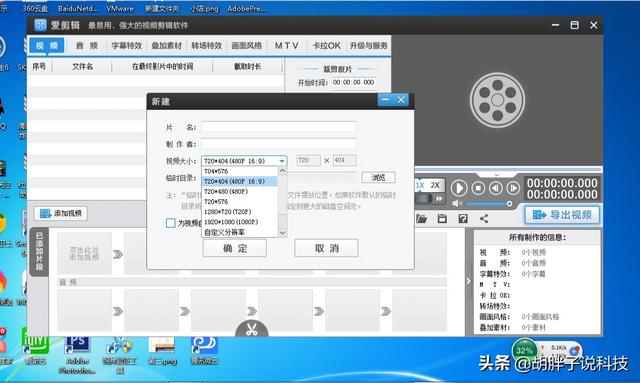The image size is (640, 383).
Task: Click the 开始时间 time field
Action: pyautogui.click(x=353, y=82)
